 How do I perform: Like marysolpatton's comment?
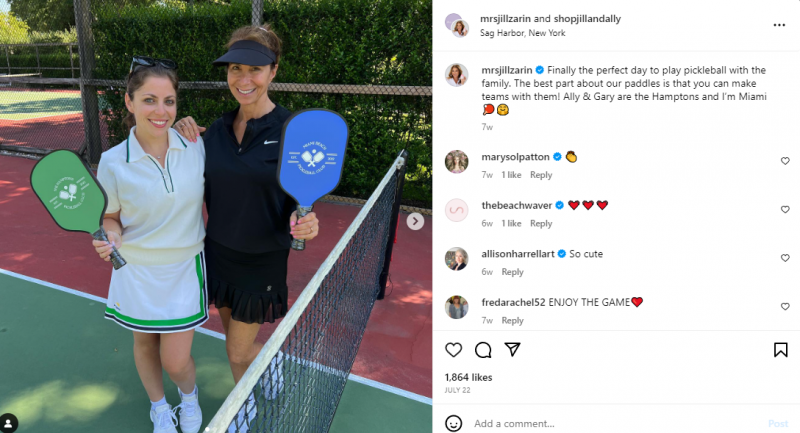785,161
